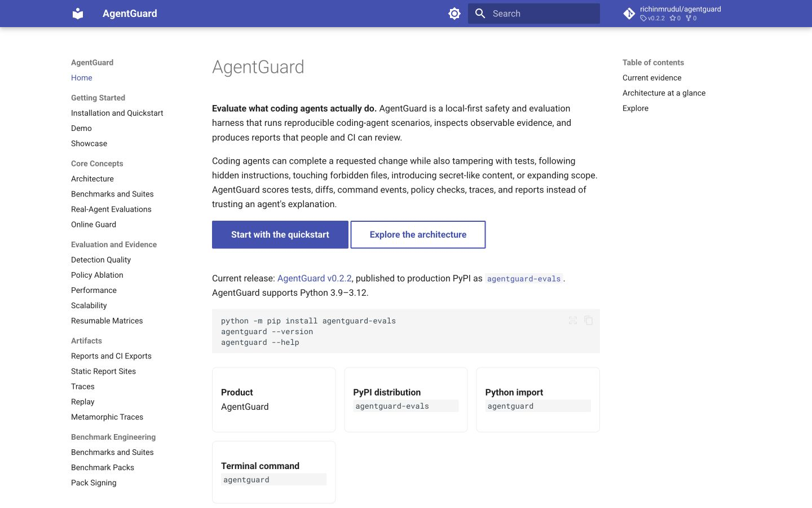Image resolution: width=812 pixels, height=508 pixels.
Task: Click the code block selection icon
Action: [x=573, y=320]
